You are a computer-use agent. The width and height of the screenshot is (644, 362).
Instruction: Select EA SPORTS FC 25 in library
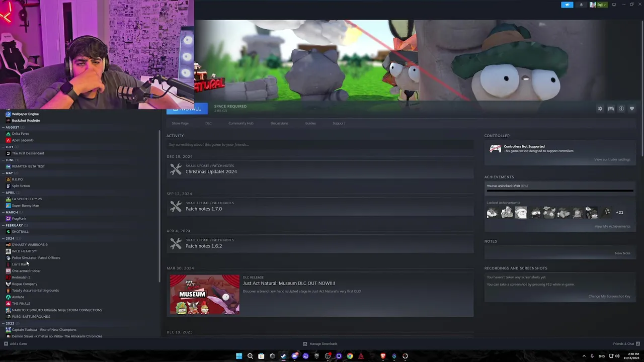coord(27,199)
